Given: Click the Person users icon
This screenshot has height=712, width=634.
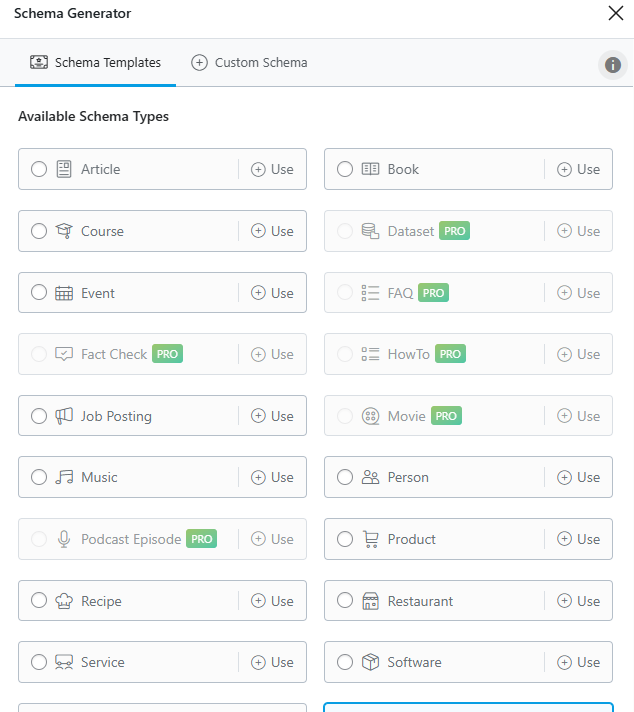Looking at the screenshot, I should pos(370,477).
